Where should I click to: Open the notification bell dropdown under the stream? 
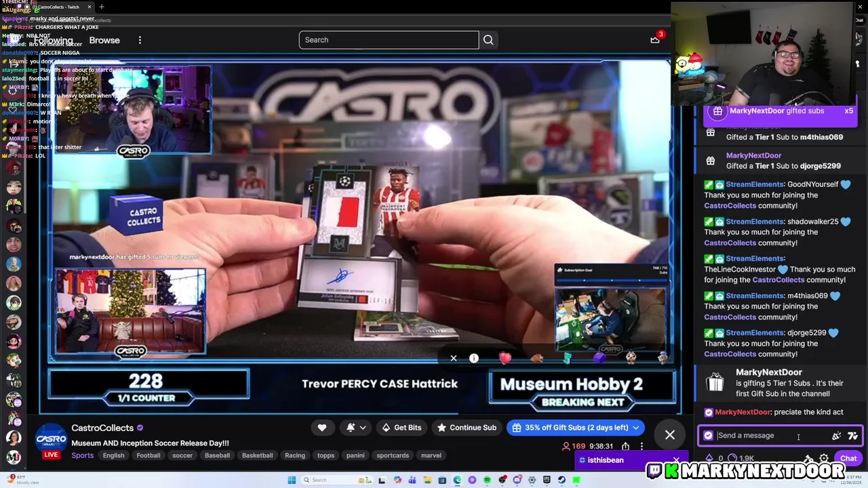[356, 428]
